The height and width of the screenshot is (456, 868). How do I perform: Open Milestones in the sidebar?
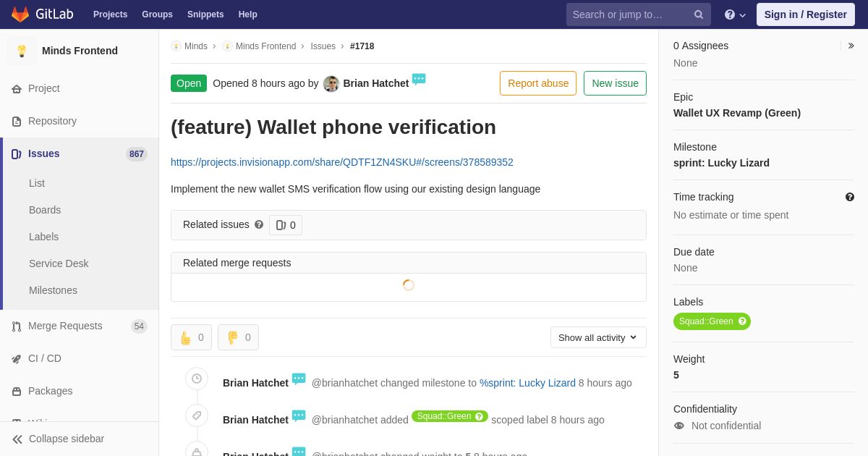click(53, 290)
